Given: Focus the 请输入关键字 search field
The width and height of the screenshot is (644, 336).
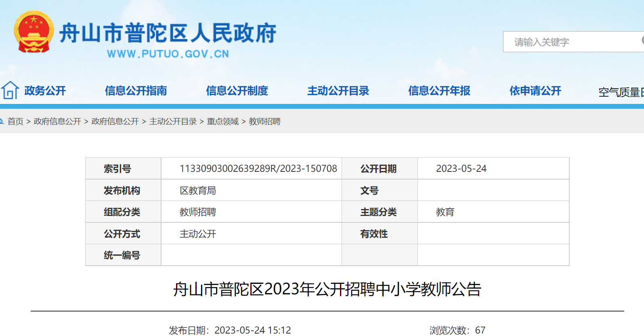Looking at the screenshot, I should [x=573, y=42].
